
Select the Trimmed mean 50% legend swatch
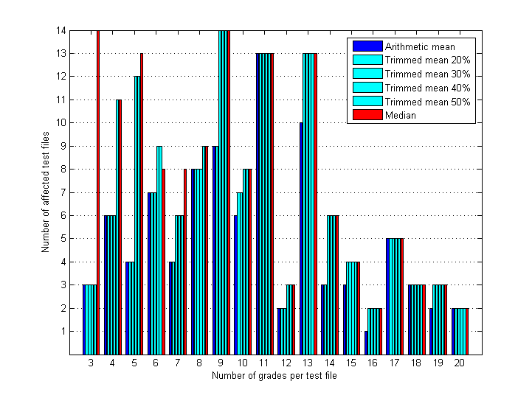(x=367, y=102)
